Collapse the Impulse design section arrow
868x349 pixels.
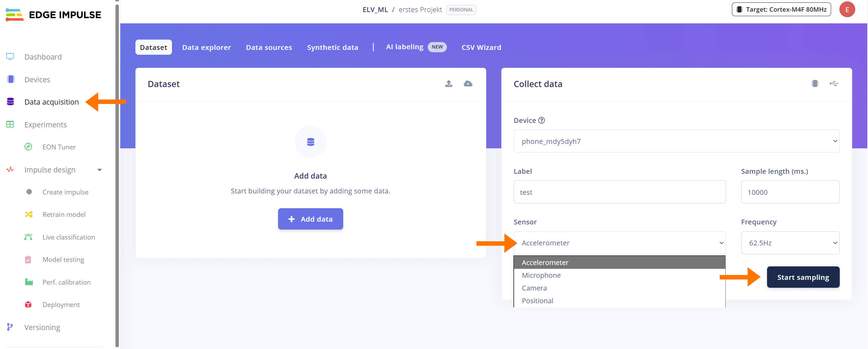(100, 170)
